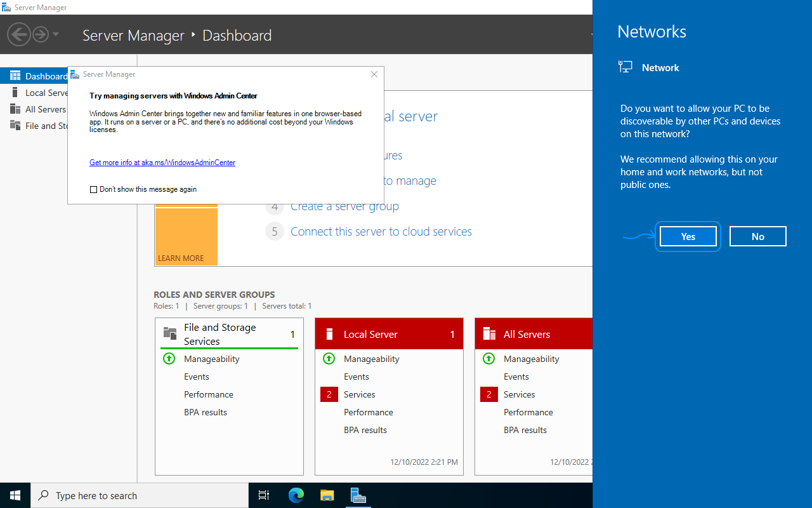Click Services in All Servers tile
Viewport: 812px width, 508px height.
coord(520,394)
